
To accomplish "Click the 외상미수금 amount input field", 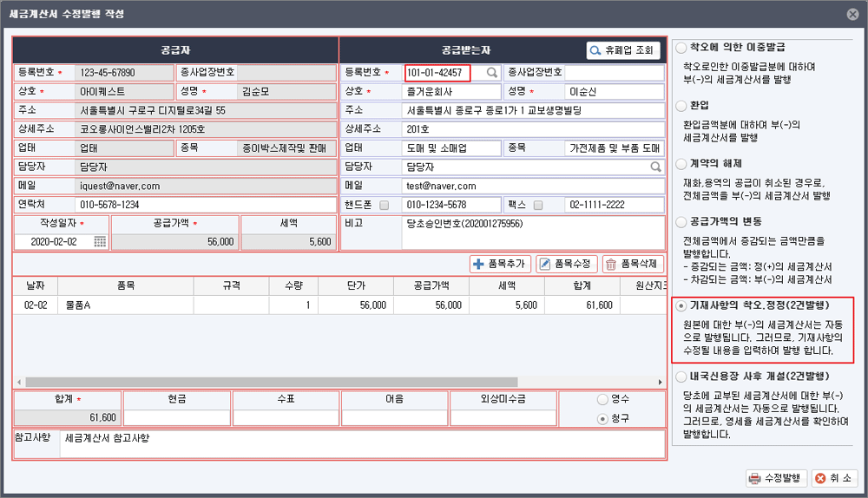I will point(503,418).
